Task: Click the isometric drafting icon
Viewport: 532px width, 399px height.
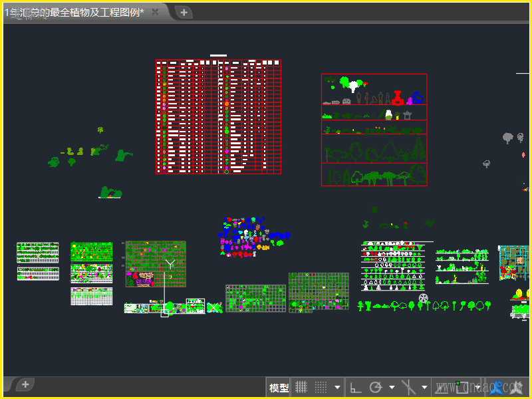Action: pyautogui.click(x=409, y=387)
